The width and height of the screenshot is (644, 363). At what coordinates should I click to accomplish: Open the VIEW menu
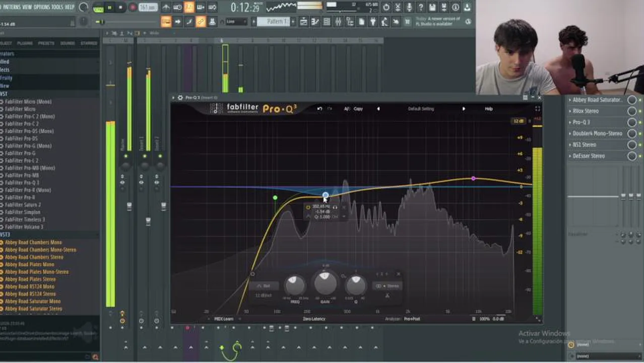[x=27, y=7]
